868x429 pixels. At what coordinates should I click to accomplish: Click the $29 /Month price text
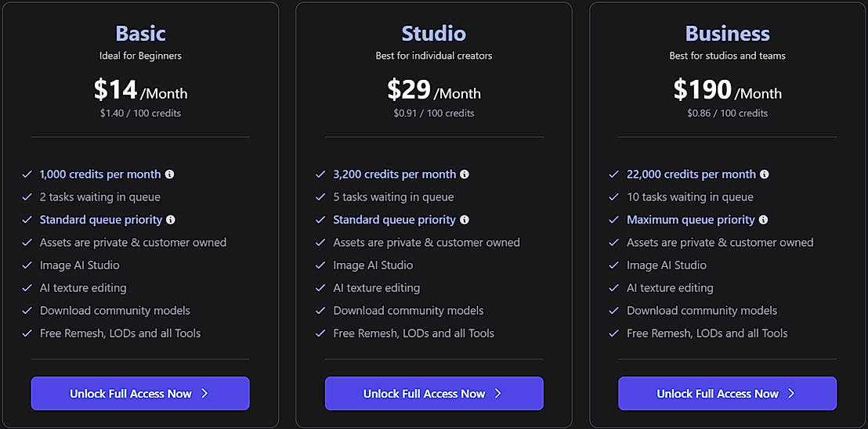(x=433, y=91)
